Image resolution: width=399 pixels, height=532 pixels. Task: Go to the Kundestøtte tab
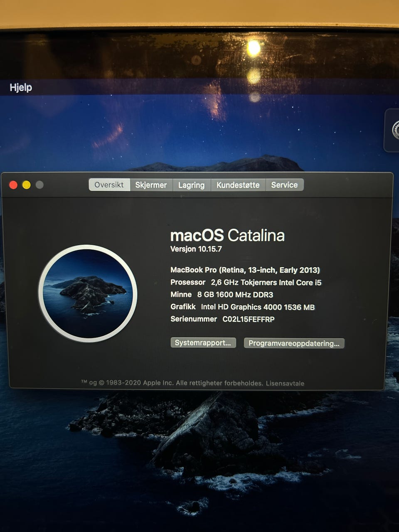tap(238, 185)
